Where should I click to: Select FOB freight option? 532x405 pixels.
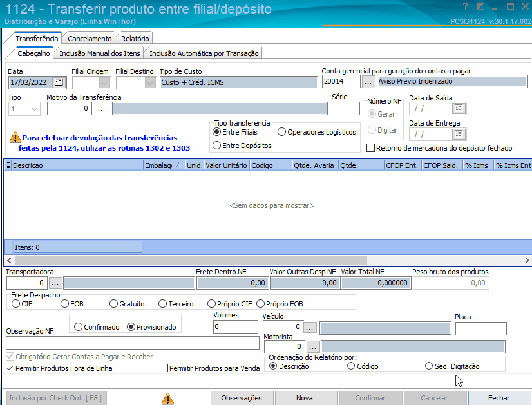[x=72, y=304]
